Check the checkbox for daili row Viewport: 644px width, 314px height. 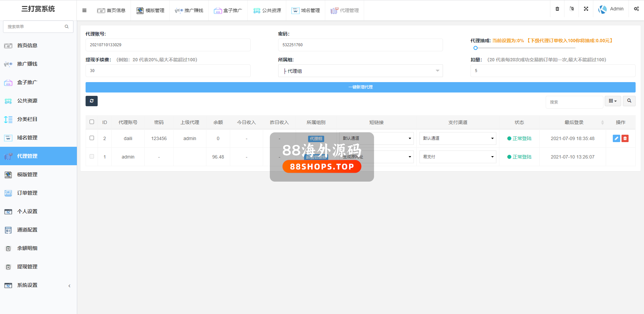tap(92, 138)
